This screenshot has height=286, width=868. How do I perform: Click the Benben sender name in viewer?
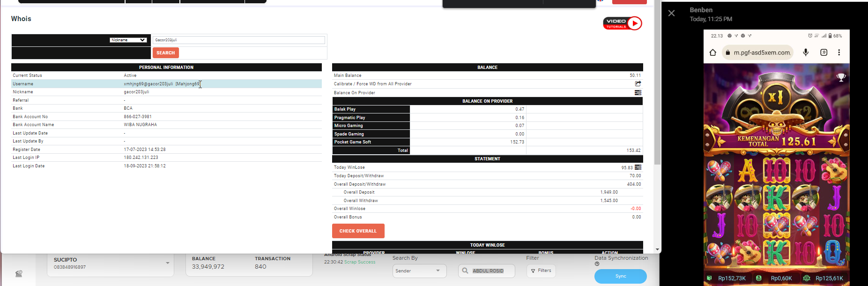(x=701, y=10)
